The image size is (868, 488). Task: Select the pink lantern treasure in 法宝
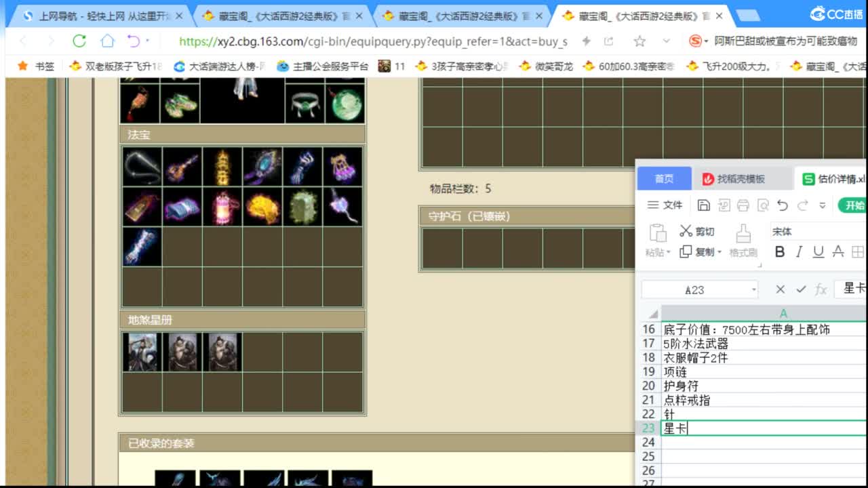pyautogui.click(x=222, y=207)
